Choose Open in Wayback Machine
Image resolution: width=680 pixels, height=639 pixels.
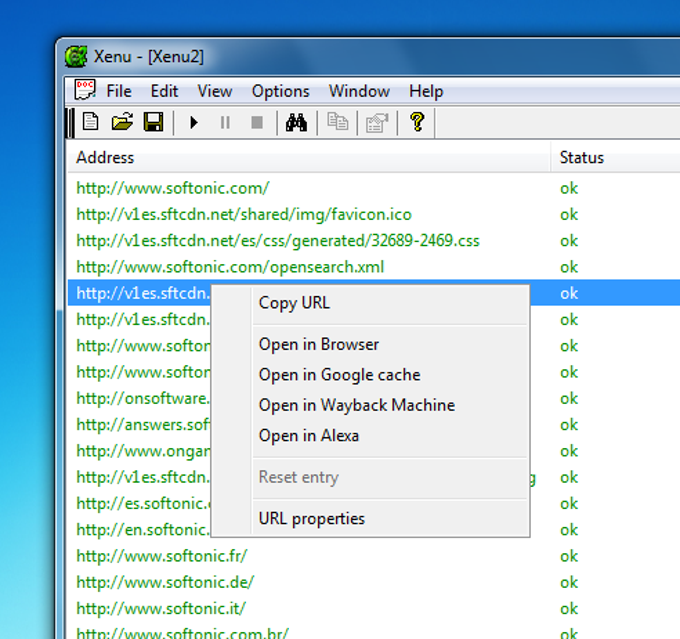click(x=369, y=405)
